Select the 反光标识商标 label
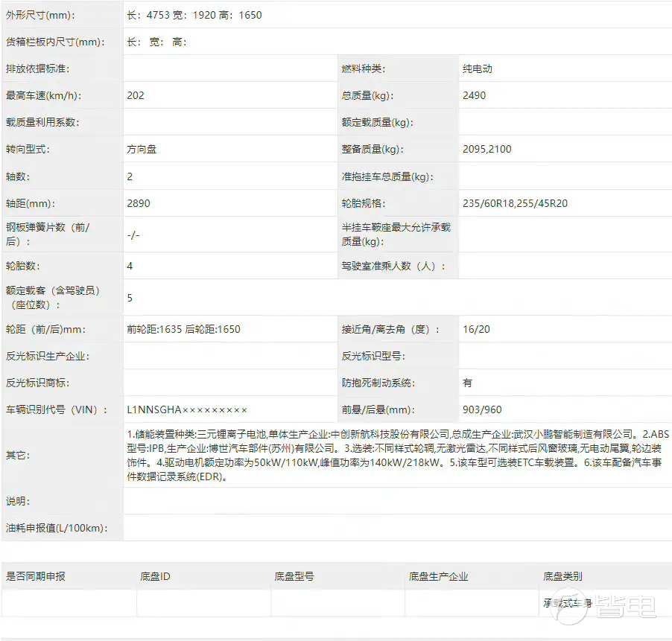This screenshot has height=641, width=672. (x=37, y=383)
